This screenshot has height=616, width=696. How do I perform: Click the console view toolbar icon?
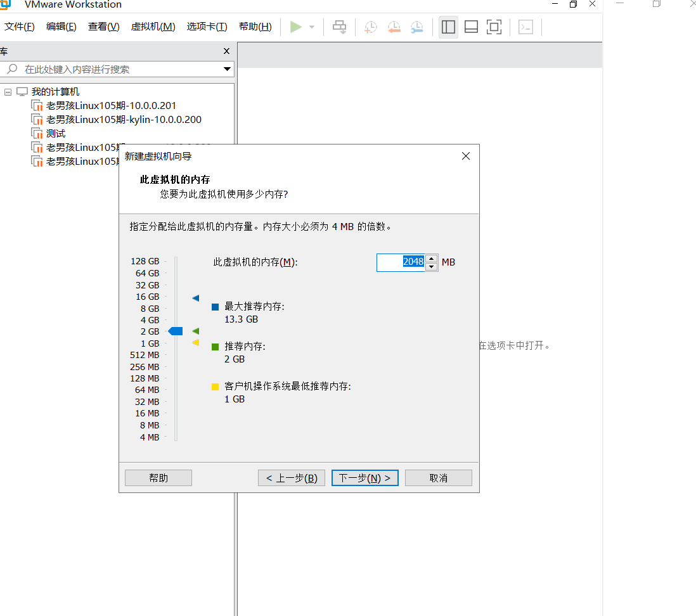525,27
